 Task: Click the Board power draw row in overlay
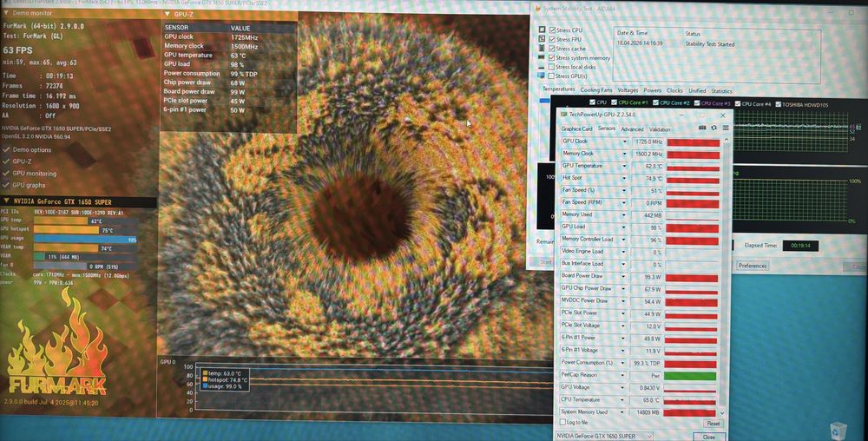(x=229, y=92)
